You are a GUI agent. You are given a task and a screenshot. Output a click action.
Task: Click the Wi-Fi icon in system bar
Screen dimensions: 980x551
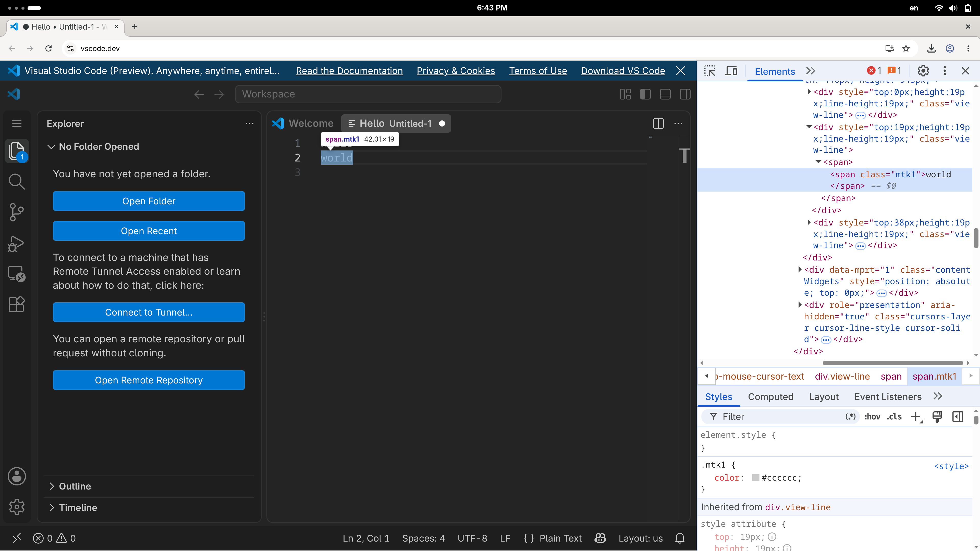point(939,8)
